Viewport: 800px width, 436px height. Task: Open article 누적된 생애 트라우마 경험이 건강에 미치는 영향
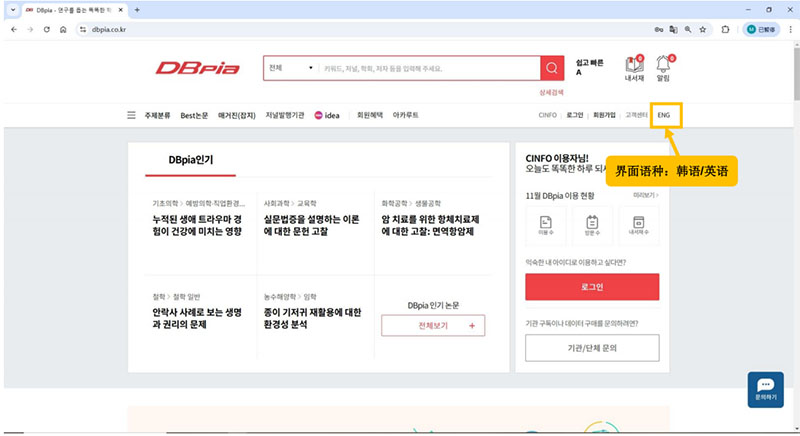pyautogui.click(x=197, y=225)
